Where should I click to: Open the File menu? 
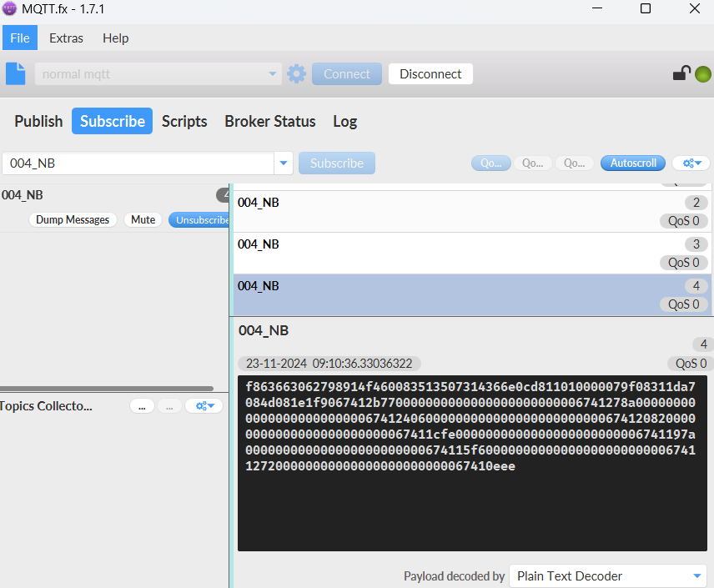coord(20,38)
